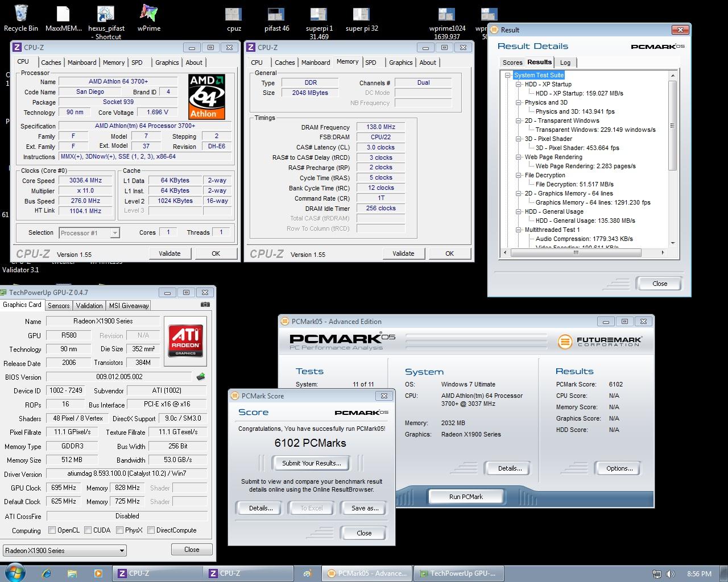Open the cpuz desktop image file
728x582 pixels.
234,18
